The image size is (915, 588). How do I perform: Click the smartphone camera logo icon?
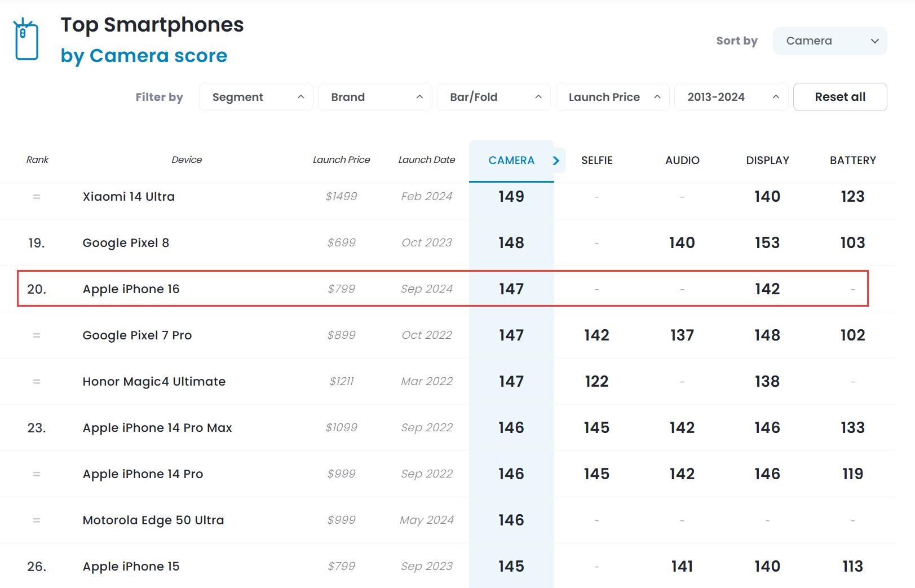point(26,39)
